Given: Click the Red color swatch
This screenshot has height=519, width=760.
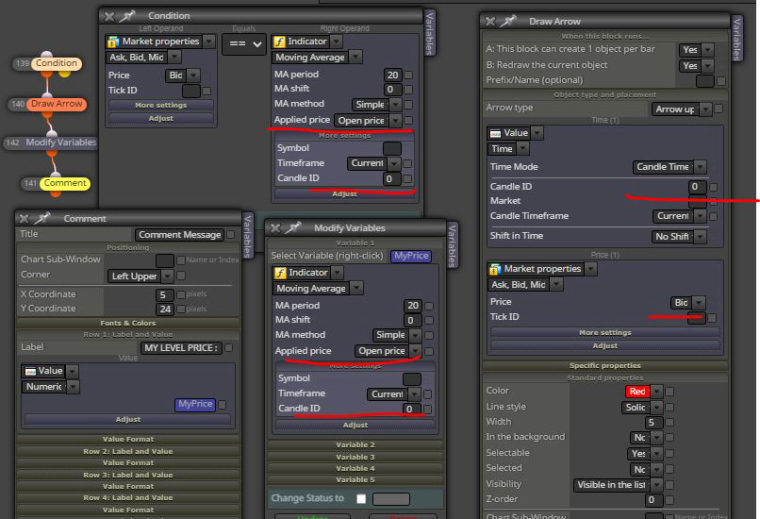Looking at the screenshot, I should (x=637, y=391).
